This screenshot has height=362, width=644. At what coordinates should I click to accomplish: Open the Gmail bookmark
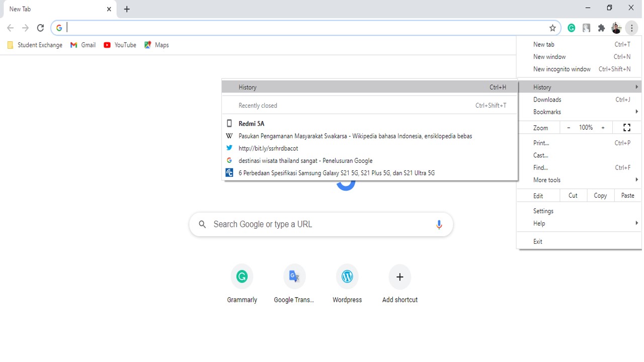coord(83,45)
